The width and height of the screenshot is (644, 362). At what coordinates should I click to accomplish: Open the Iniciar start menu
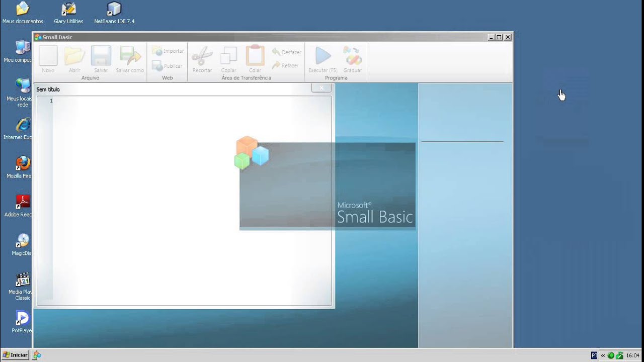point(15,355)
